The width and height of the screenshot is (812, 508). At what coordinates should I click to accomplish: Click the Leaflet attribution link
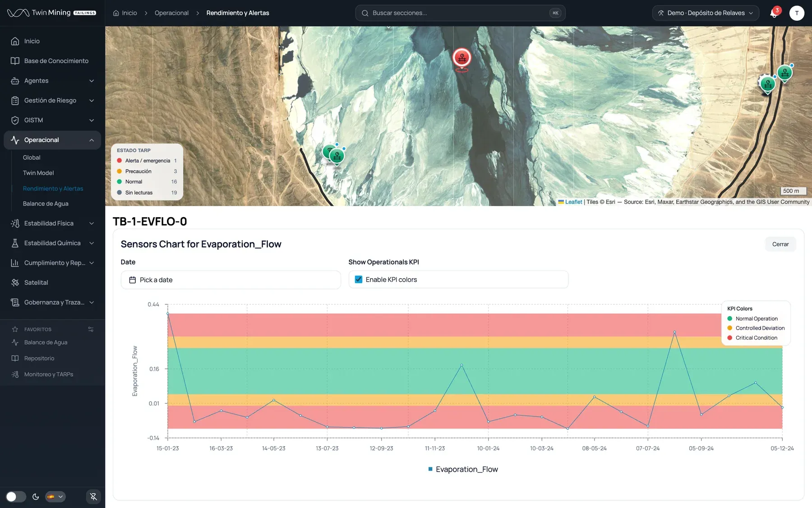click(573, 202)
